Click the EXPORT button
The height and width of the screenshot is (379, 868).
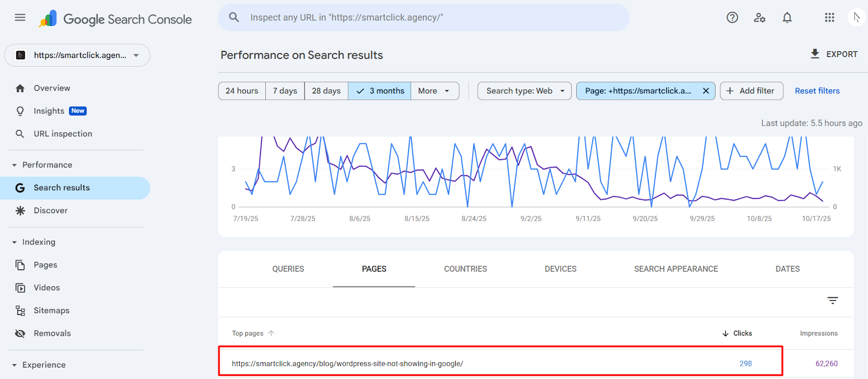coord(834,54)
